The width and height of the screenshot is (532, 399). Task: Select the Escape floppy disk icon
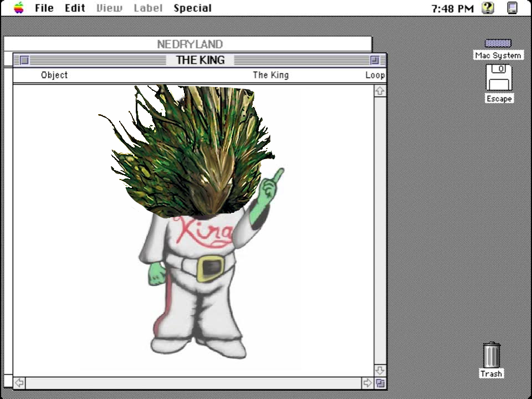coord(499,78)
